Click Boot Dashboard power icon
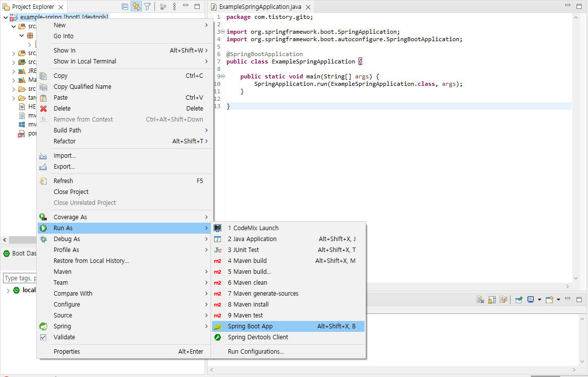 point(6,253)
